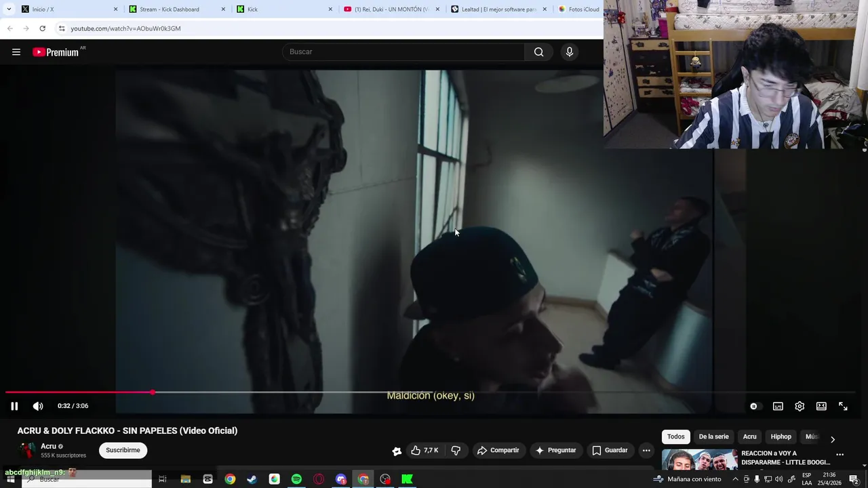Click Windows taskbar search box Buscar
The image size is (868, 488).
tap(87, 479)
